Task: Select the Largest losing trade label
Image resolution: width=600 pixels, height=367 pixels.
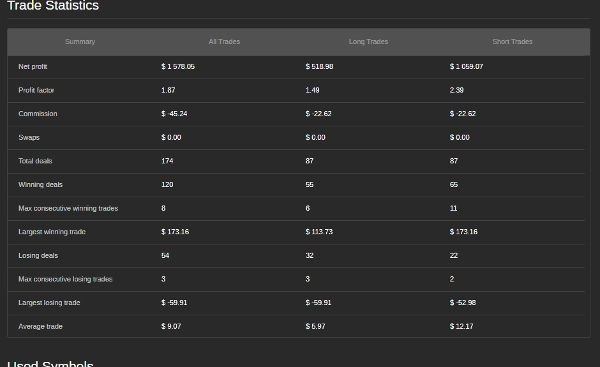Action: click(x=49, y=303)
